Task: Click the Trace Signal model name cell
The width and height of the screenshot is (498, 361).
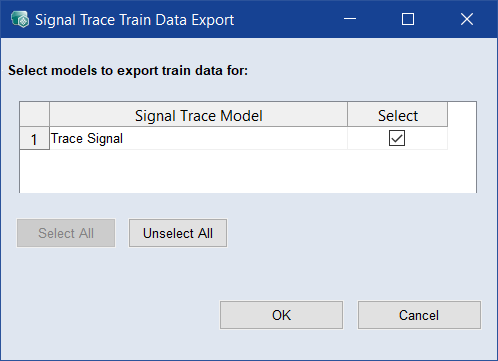Action: click(x=198, y=138)
